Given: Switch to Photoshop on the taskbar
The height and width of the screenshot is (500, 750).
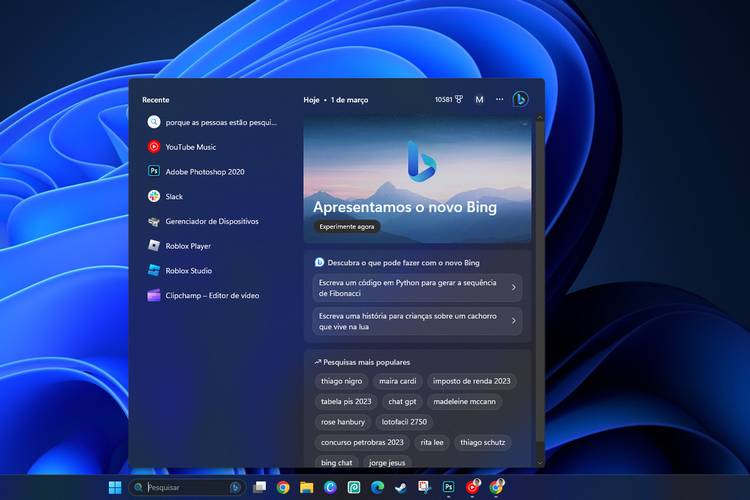Looking at the screenshot, I should point(448,487).
